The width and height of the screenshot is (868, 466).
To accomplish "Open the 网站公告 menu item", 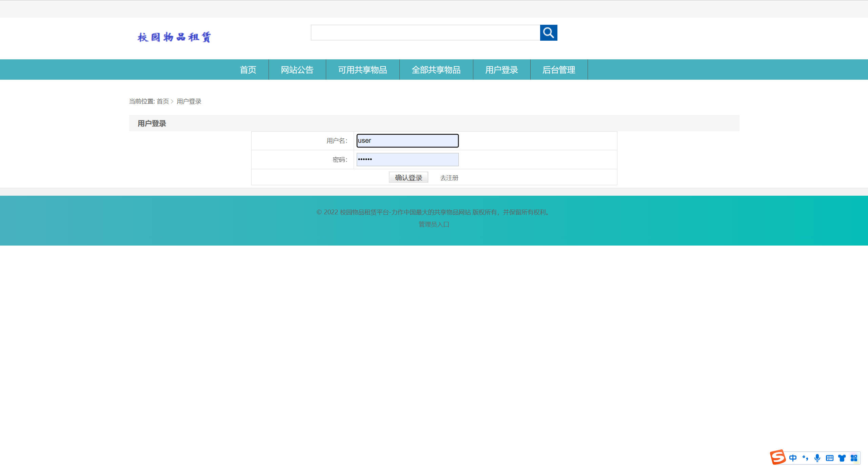I will pos(297,70).
